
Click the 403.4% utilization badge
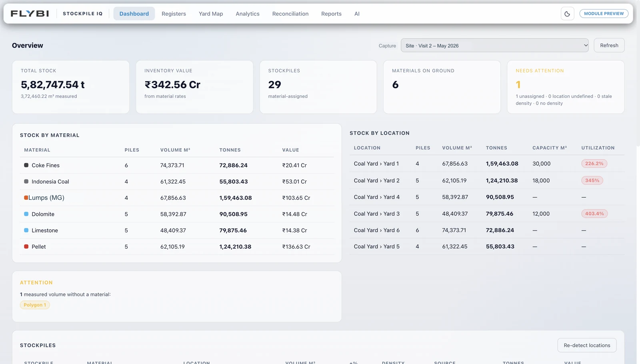(x=594, y=214)
